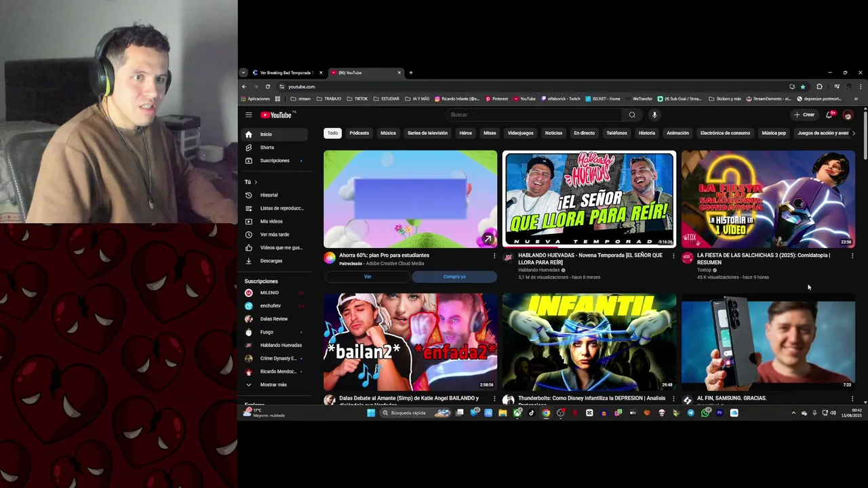Select Series de televisión chip
Viewport: 868px width, 488px height.
click(427, 134)
